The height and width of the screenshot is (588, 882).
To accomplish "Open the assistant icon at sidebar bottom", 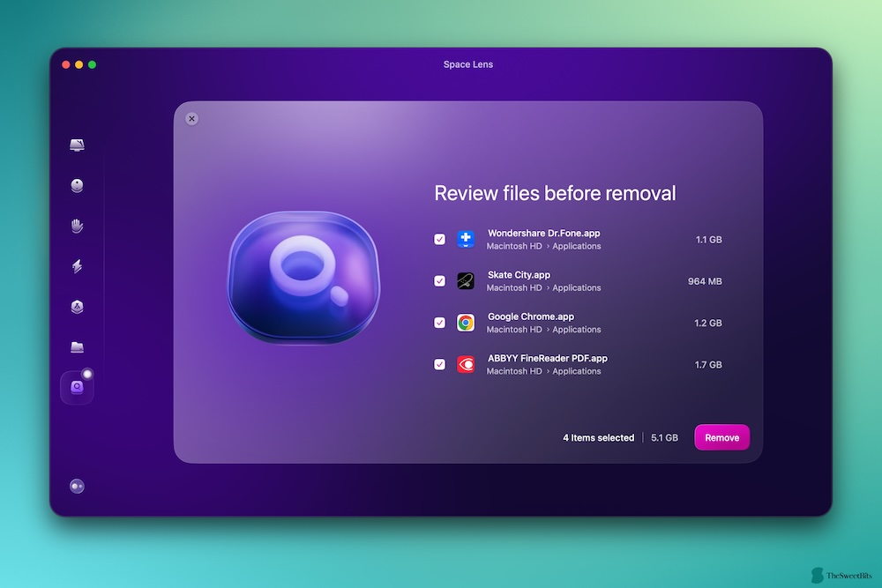I will click(77, 487).
